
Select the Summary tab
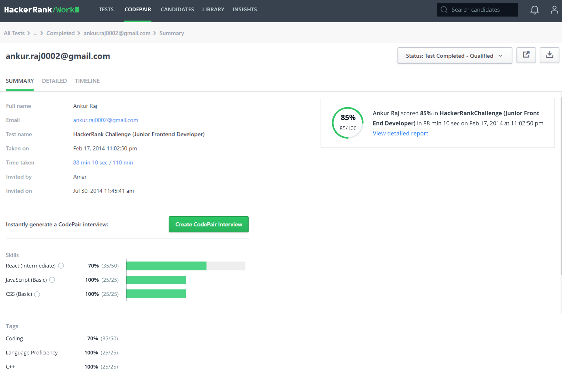tap(20, 81)
